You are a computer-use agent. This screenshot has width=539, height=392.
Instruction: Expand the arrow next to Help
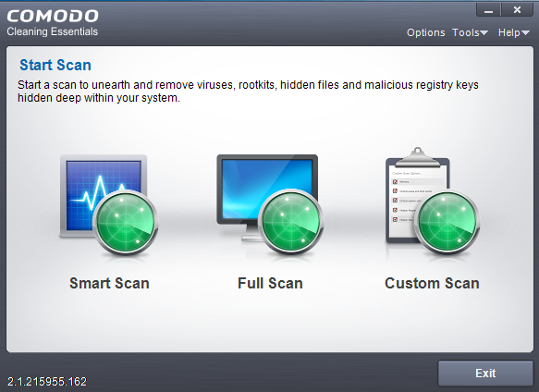[525, 33]
